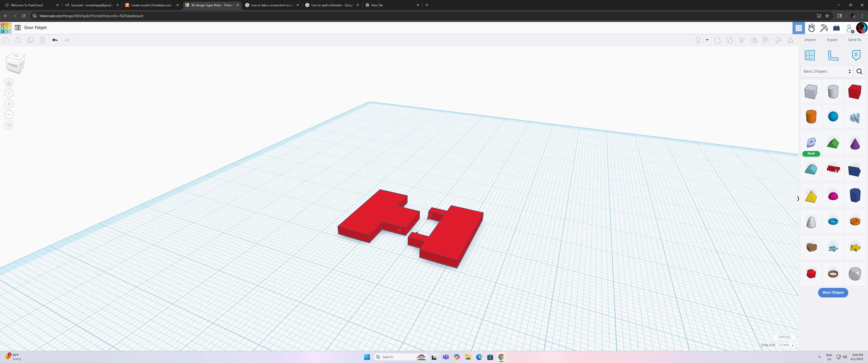Select the red Box shape
The height and width of the screenshot is (363, 868).
[x=855, y=92]
